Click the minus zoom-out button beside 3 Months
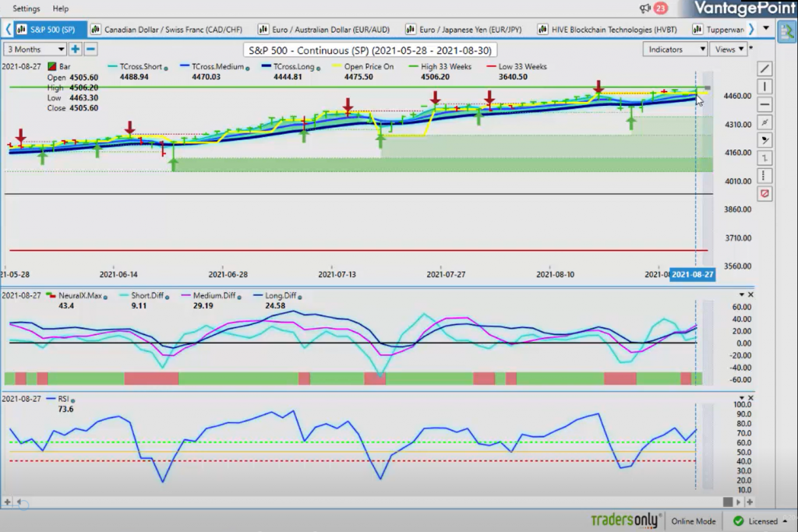Viewport: 798px width, 532px height. click(x=90, y=49)
